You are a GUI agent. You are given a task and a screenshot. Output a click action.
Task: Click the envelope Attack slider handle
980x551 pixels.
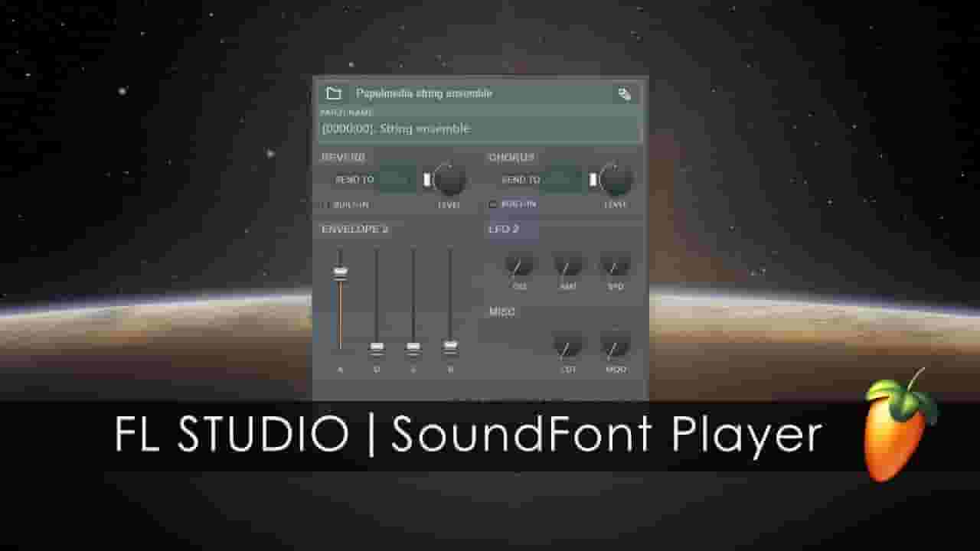(340, 272)
